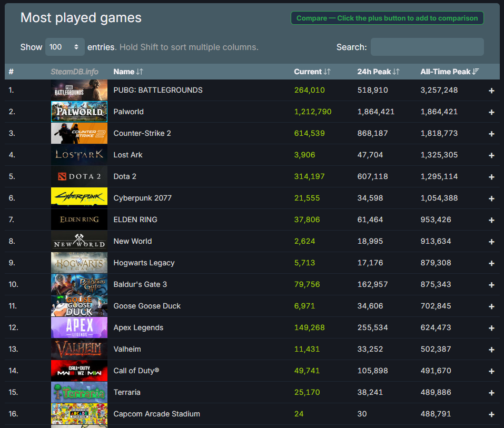The width and height of the screenshot is (504, 428).
Task: Click the Dota 2 thumbnail image
Action: click(79, 176)
